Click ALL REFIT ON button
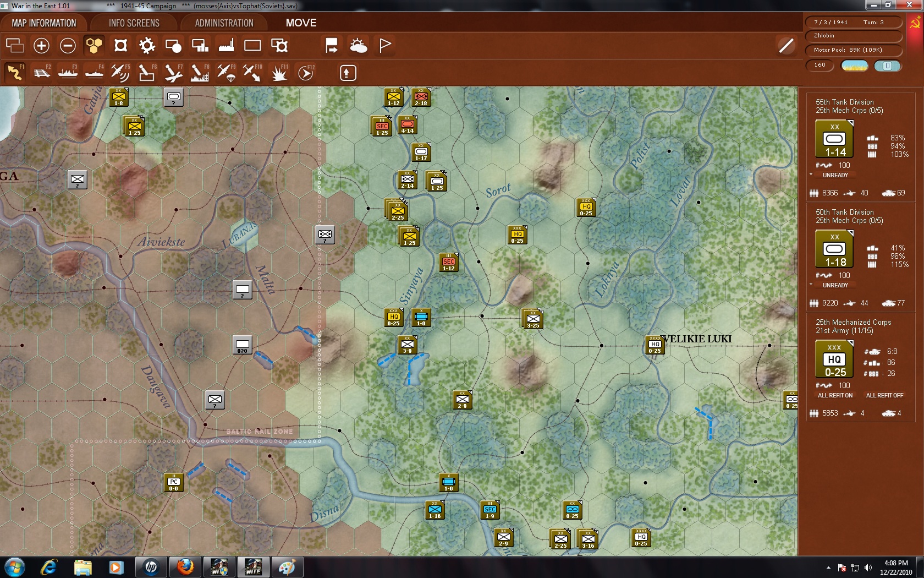Image resolution: width=924 pixels, height=578 pixels. coord(835,395)
